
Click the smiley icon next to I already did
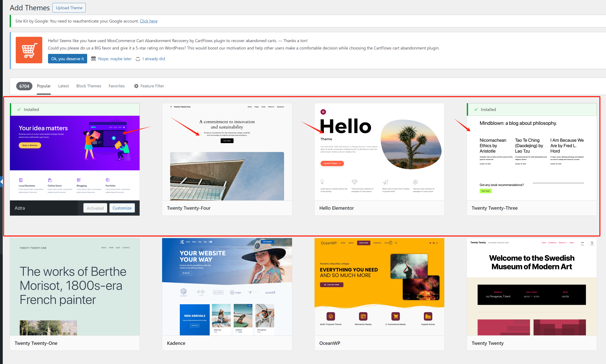138,59
